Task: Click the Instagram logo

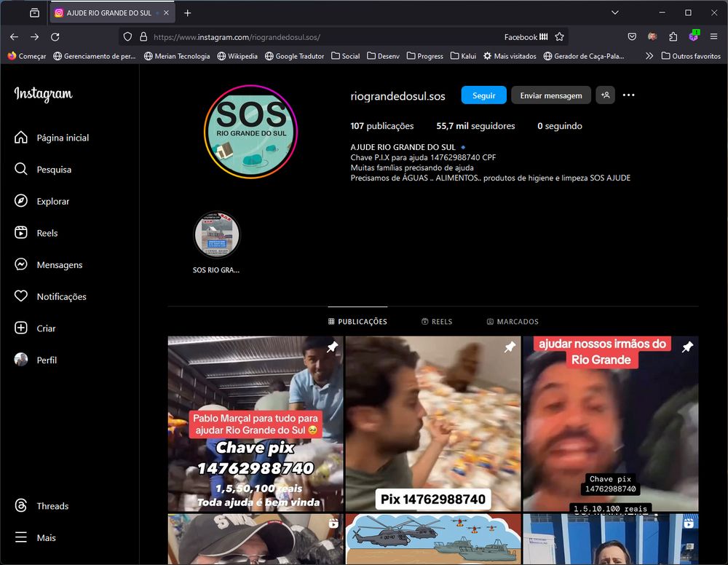Action: (x=43, y=94)
